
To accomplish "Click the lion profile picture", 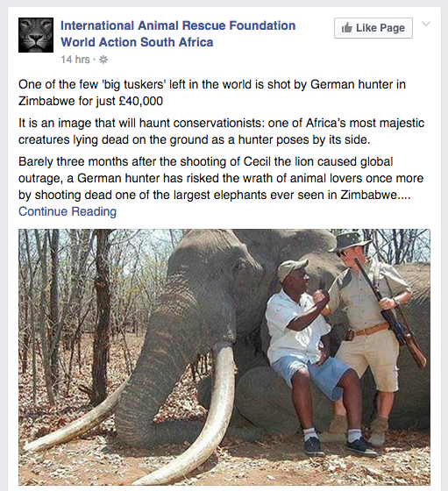I will pyautogui.click(x=36, y=35).
